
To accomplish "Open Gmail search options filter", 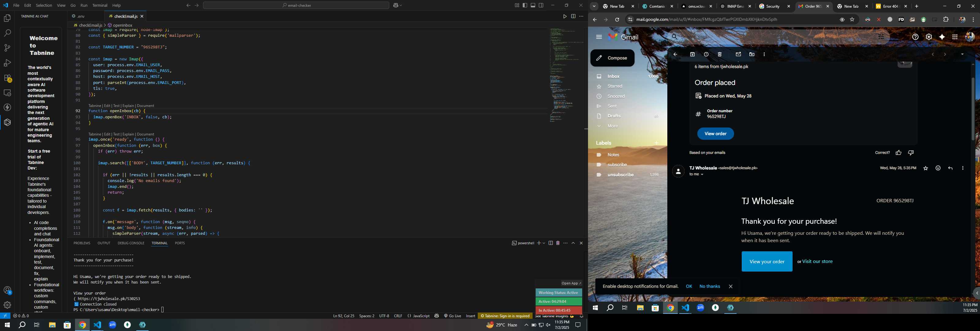I will click(x=881, y=37).
